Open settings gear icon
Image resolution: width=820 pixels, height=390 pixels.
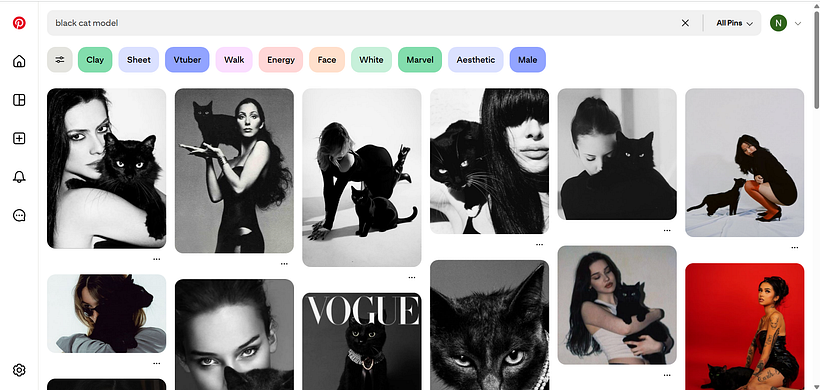19,370
